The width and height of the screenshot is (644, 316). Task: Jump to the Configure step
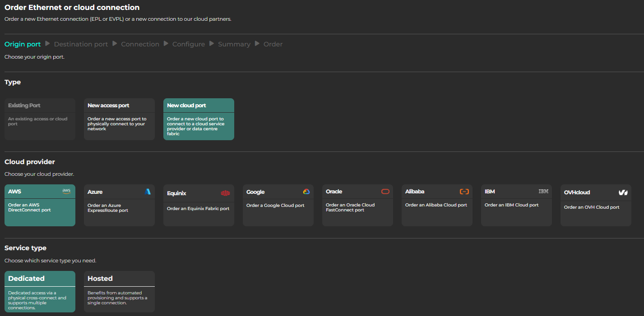(x=189, y=44)
